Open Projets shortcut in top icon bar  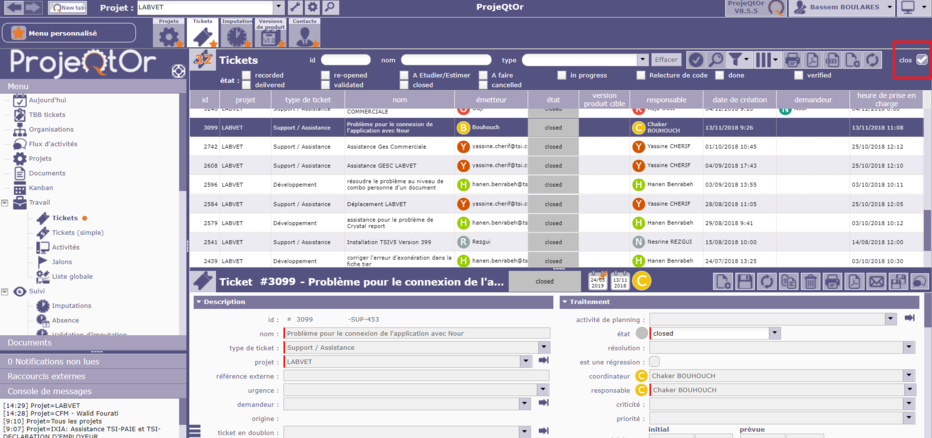[168, 32]
